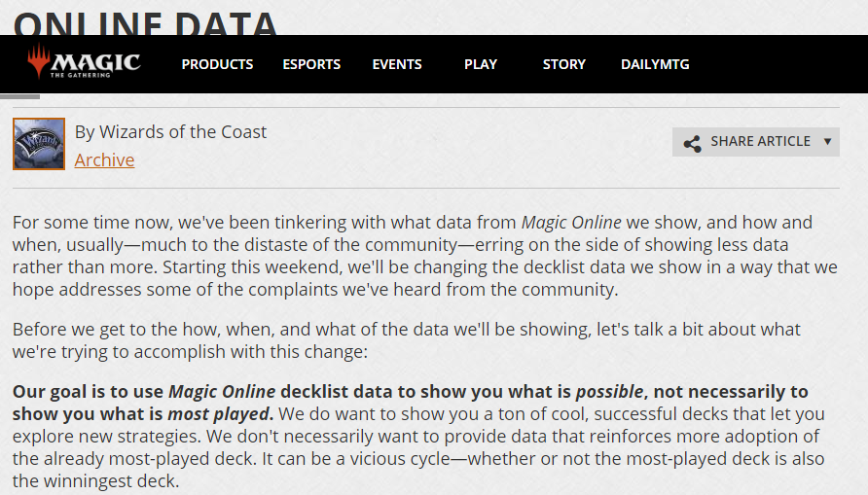Go to the DailyMTG section
This screenshot has height=495, width=868.
click(x=655, y=64)
